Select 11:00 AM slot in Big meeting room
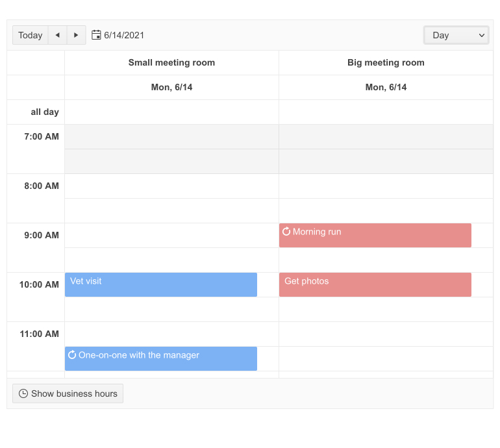Image resolution: width=500 pixels, height=448 pixels. pyautogui.click(x=386, y=334)
